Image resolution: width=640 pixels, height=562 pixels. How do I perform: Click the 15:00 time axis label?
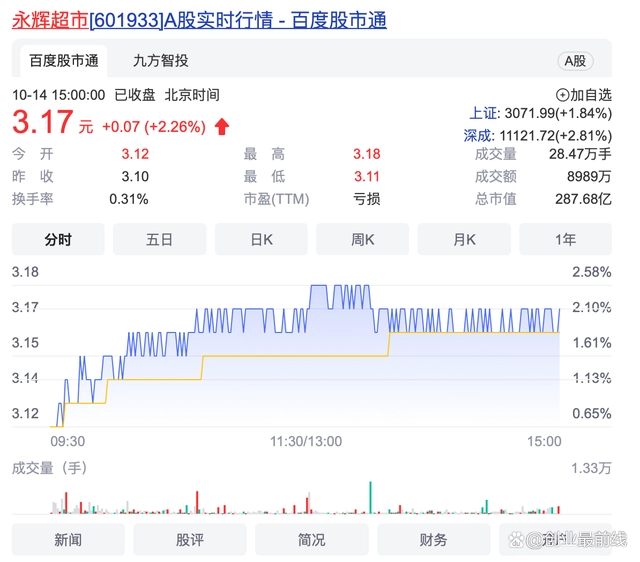(544, 441)
